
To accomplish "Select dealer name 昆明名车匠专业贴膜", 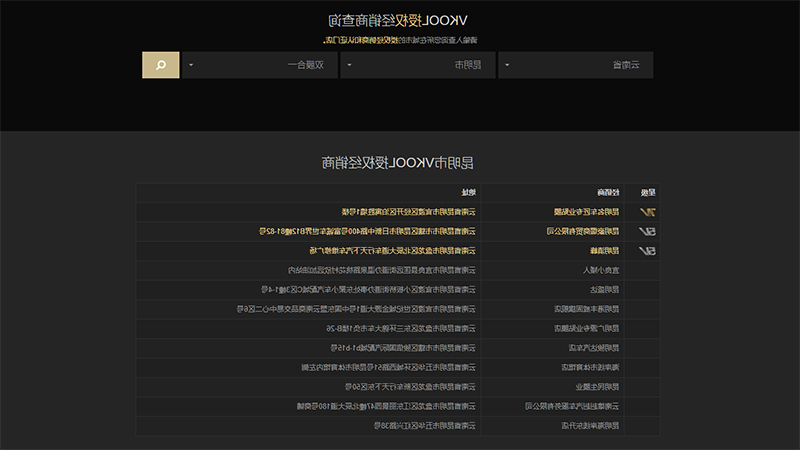I will 586,212.
